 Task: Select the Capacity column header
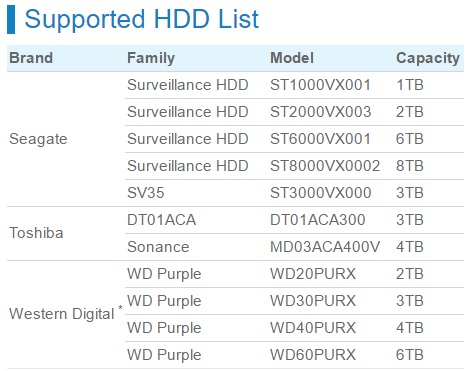tap(428, 58)
